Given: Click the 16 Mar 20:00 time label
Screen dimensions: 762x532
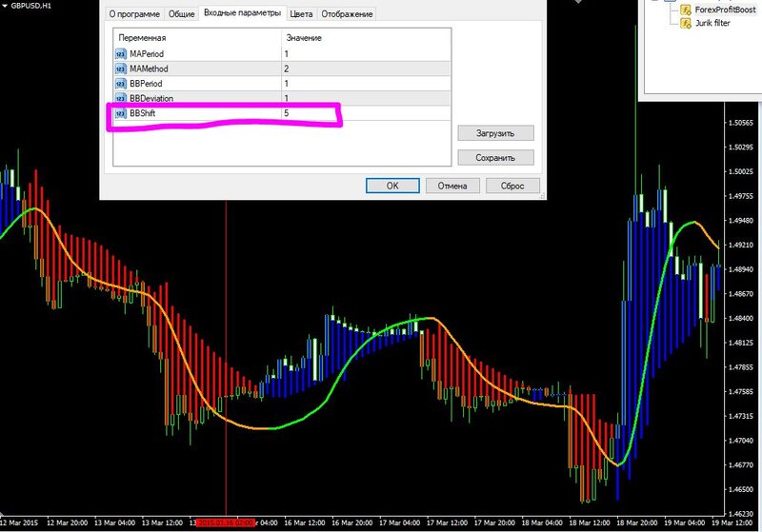Looking at the screenshot, I should pyautogui.click(x=351, y=522).
